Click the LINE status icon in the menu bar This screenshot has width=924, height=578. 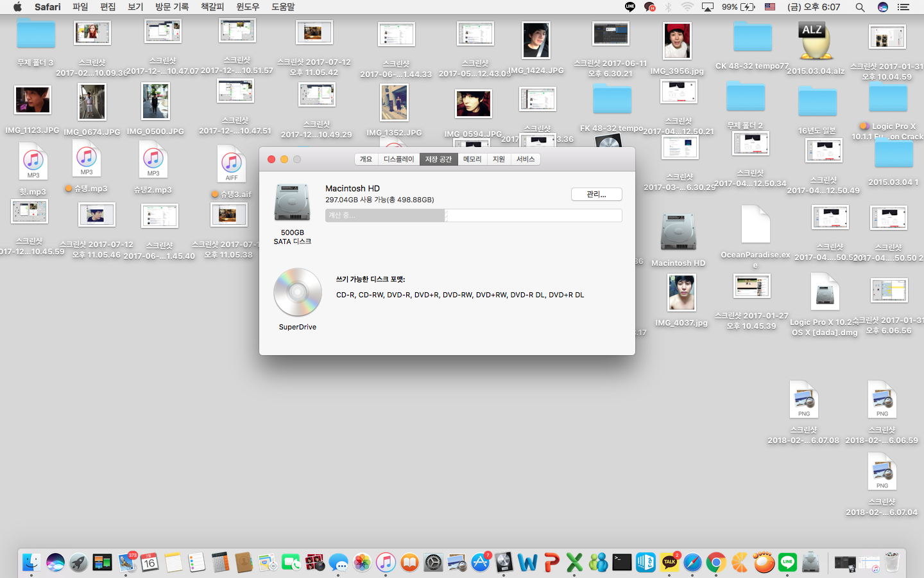630,7
